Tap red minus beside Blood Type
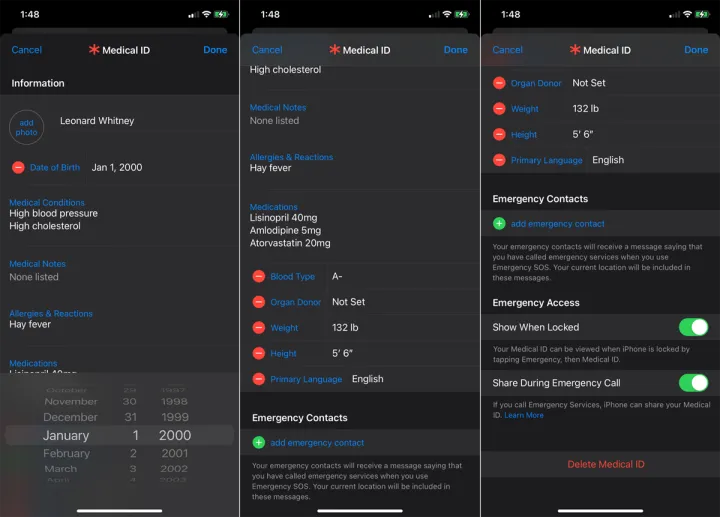Image resolution: width=720 pixels, height=517 pixels. coord(259,276)
